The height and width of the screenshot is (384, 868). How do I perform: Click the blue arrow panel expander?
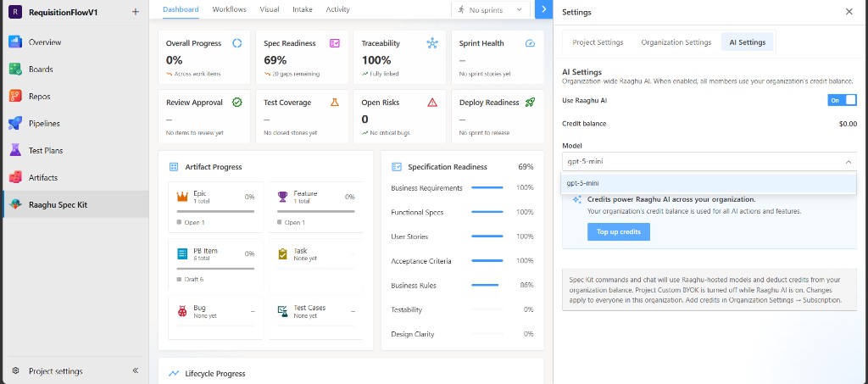543,9
